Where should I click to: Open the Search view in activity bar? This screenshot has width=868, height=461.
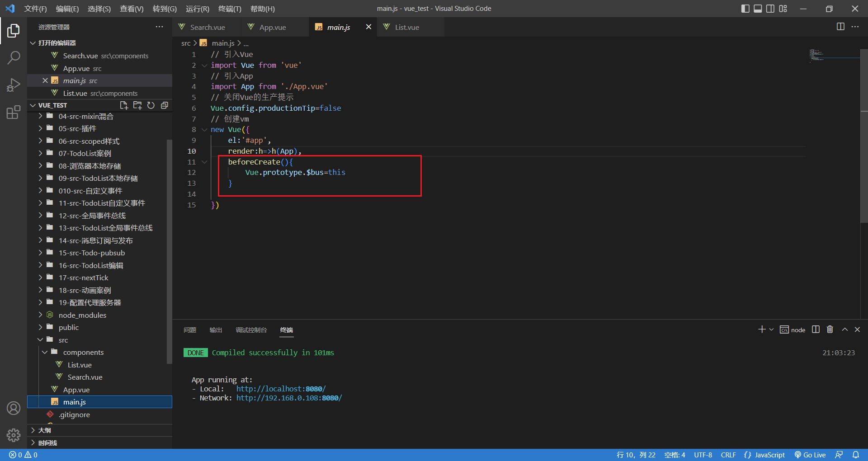(14, 57)
